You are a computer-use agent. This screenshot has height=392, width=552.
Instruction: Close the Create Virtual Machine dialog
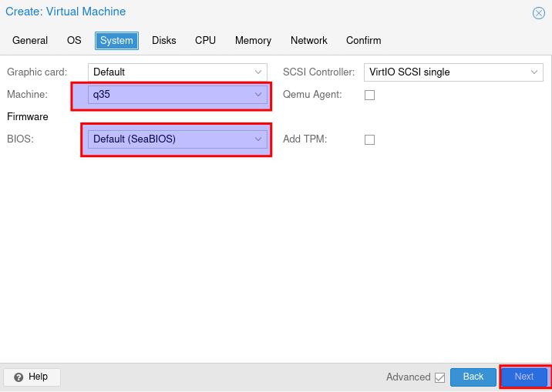pyautogui.click(x=539, y=13)
